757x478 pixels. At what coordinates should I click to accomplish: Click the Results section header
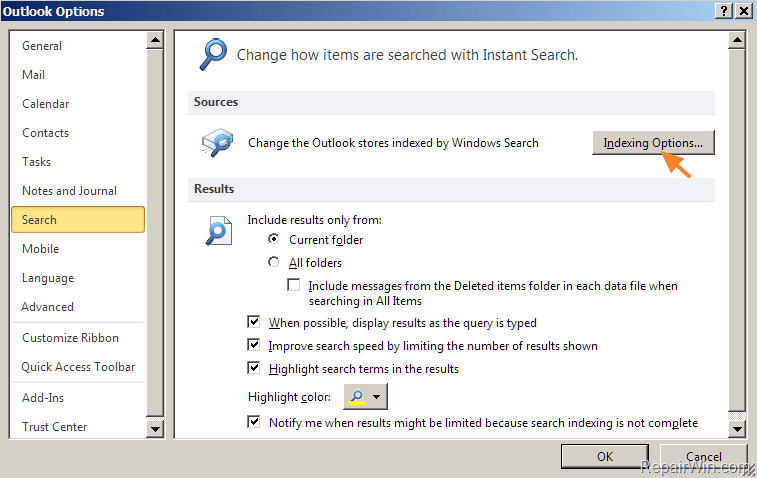(451, 189)
